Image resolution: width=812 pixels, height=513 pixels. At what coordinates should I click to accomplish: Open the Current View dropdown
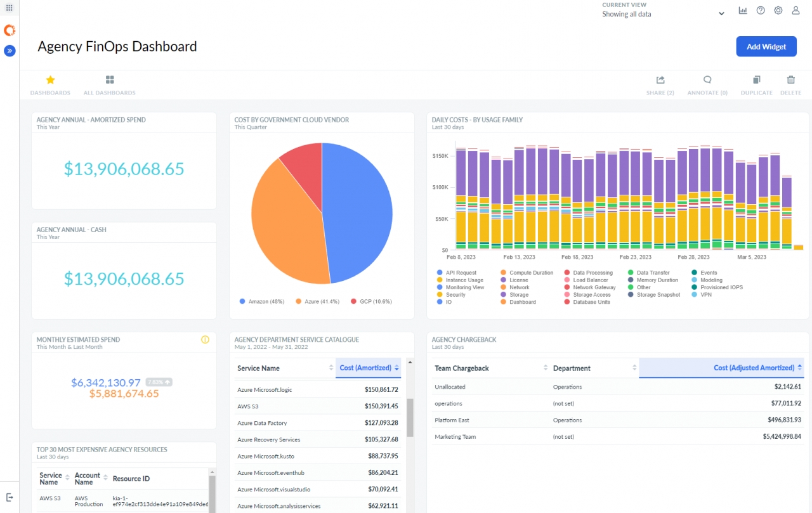721,13
